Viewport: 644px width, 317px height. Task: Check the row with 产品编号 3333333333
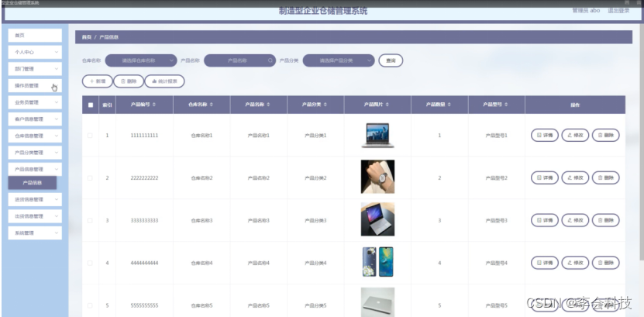pos(90,220)
